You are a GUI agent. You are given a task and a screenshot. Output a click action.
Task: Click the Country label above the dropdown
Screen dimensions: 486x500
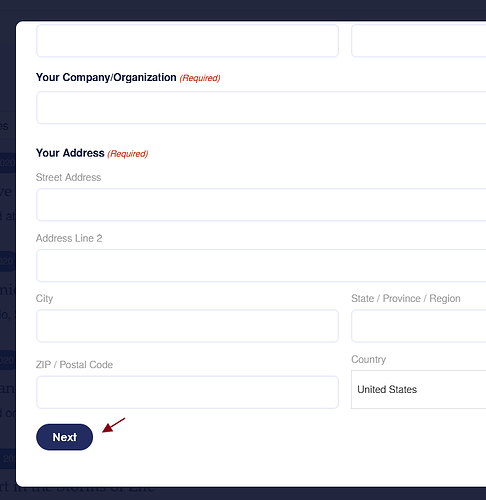[x=369, y=359]
